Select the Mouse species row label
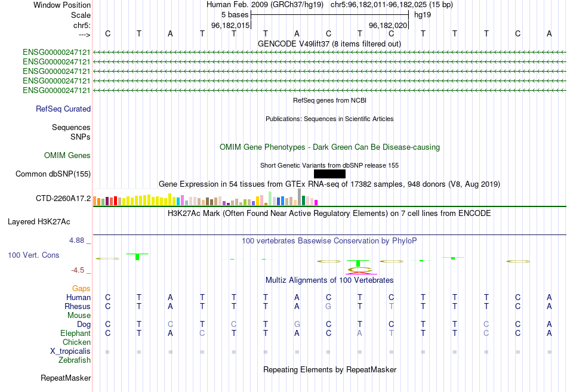This screenshot has width=567, height=392. [79, 316]
